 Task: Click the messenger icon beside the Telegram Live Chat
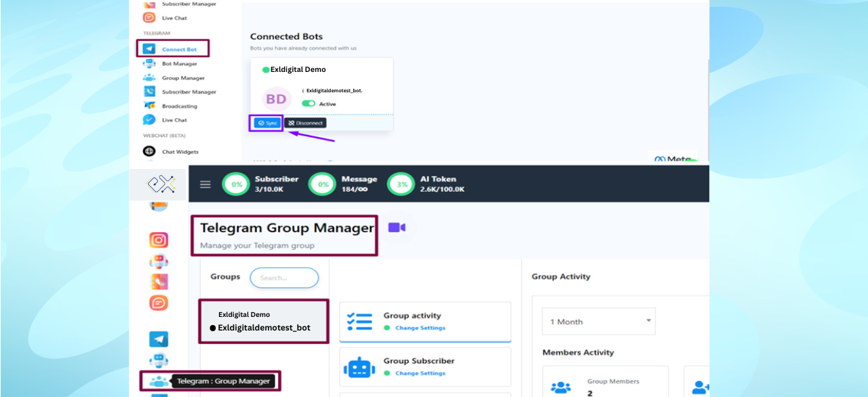point(149,120)
